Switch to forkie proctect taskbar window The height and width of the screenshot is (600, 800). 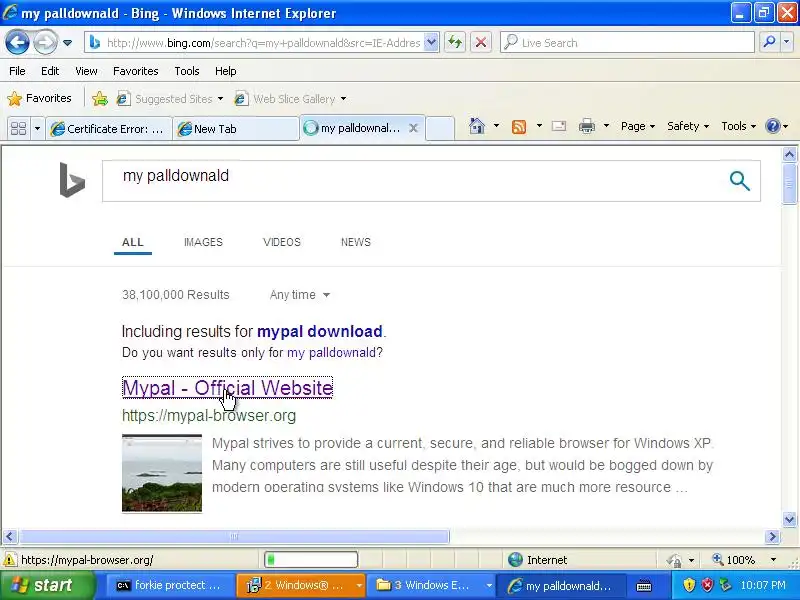click(x=169, y=585)
